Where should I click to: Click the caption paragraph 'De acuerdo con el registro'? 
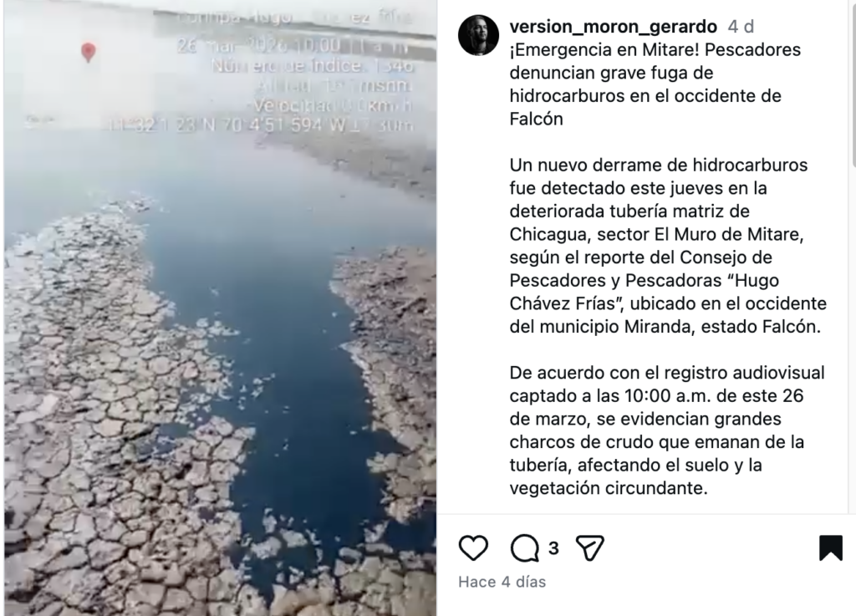tap(666, 430)
